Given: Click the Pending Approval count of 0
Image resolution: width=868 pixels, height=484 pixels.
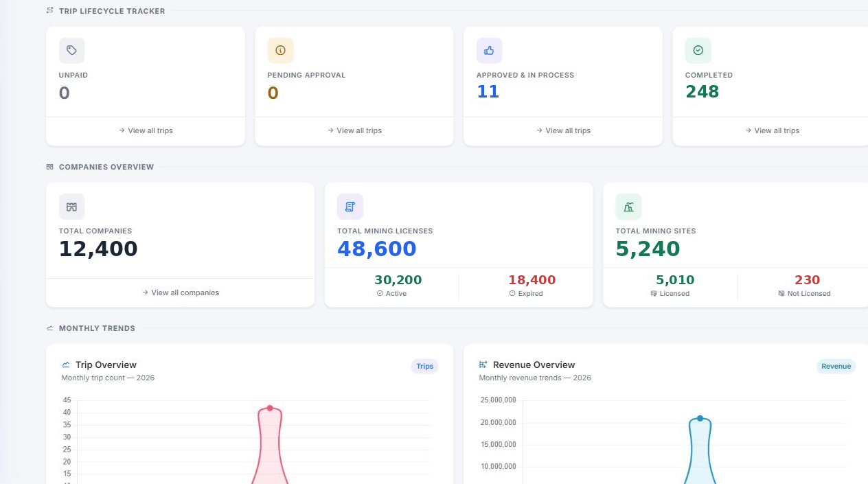Looking at the screenshot, I should click(x=273, y=93).
